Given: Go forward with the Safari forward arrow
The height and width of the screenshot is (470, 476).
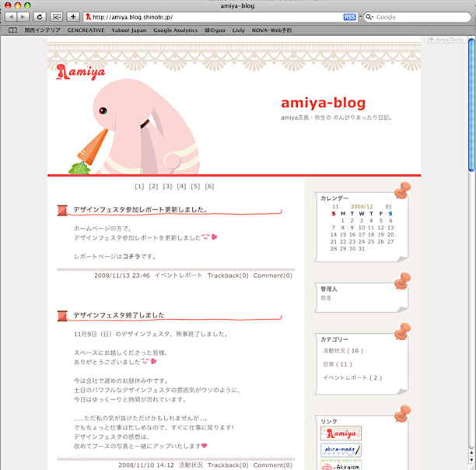Looking at the screenshot, I should click(23, 16).
